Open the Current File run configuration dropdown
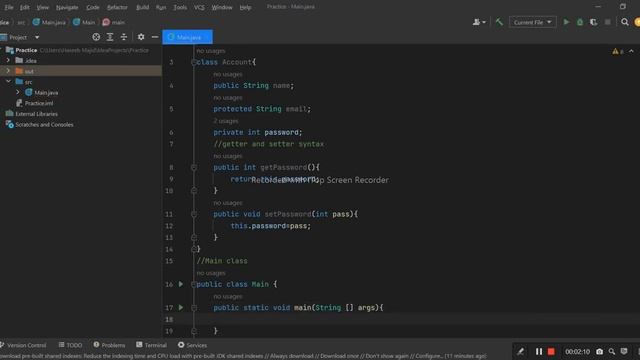This screenshot has width=640, height=360. (532, 22)
